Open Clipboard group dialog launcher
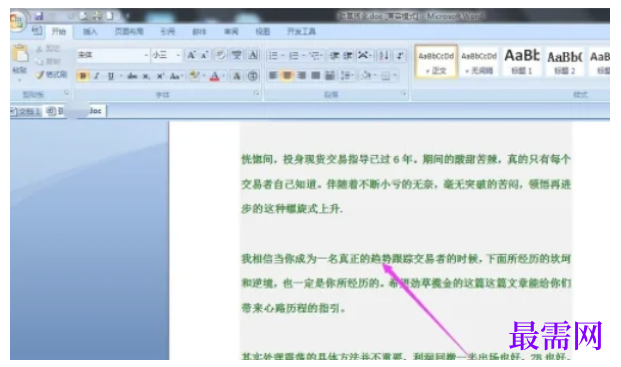The image size is (621, 367). point(66,93)
